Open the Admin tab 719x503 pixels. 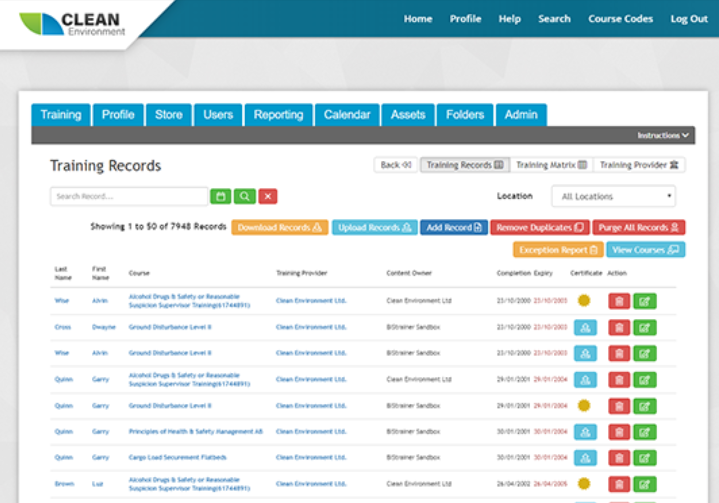[x=521, y=115]
